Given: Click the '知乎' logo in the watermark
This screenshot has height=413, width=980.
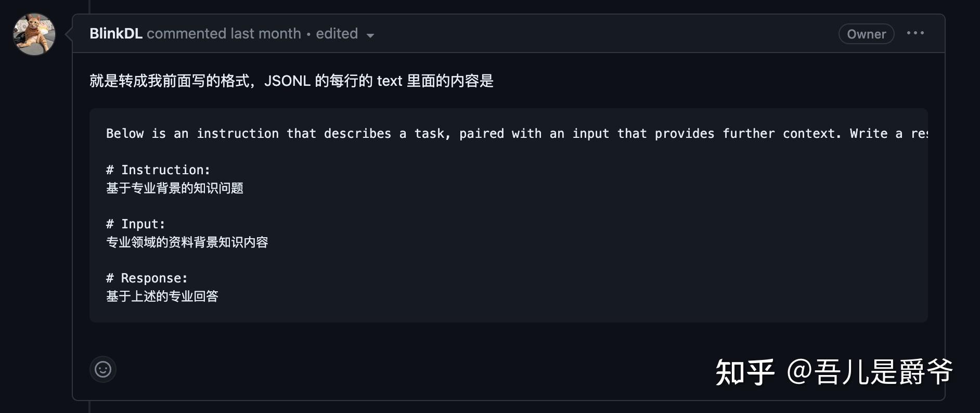Looking at the screenshot, I should click(745, 372).
